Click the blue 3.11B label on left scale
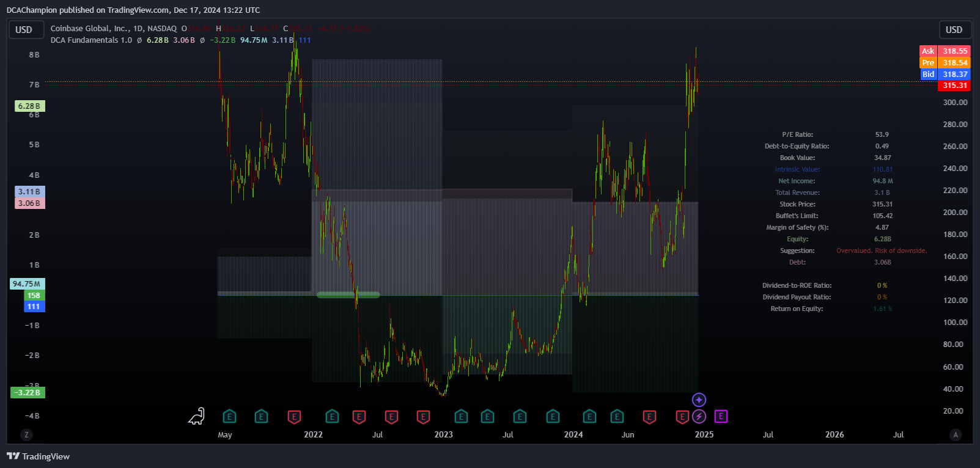 [x=29, y=192]
